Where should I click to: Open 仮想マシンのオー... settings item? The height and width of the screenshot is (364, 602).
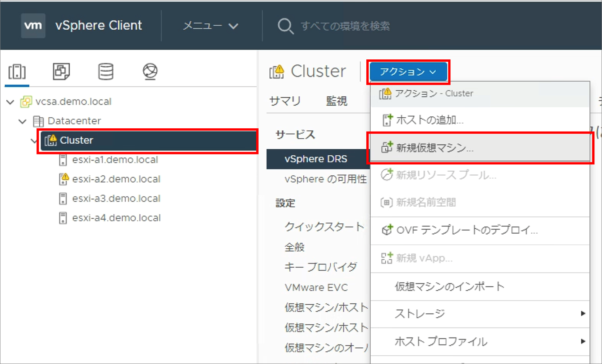pos(326,347)
